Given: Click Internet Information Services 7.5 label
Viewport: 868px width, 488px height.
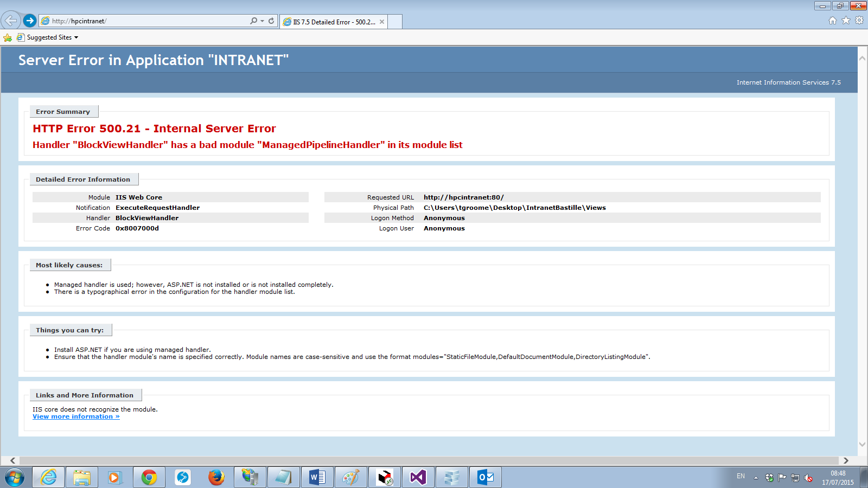Looking at the screenshot, I should [789, 82].
